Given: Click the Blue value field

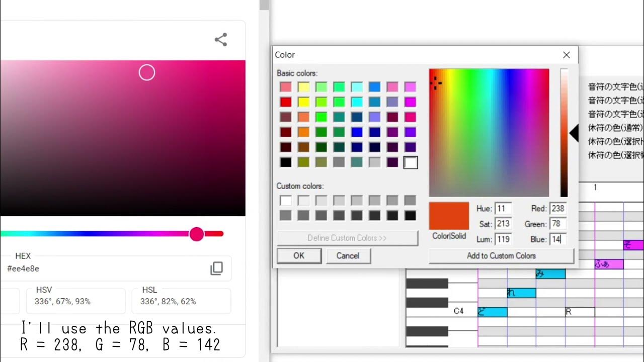Looking at the screenshot, I should coord(557,239).
